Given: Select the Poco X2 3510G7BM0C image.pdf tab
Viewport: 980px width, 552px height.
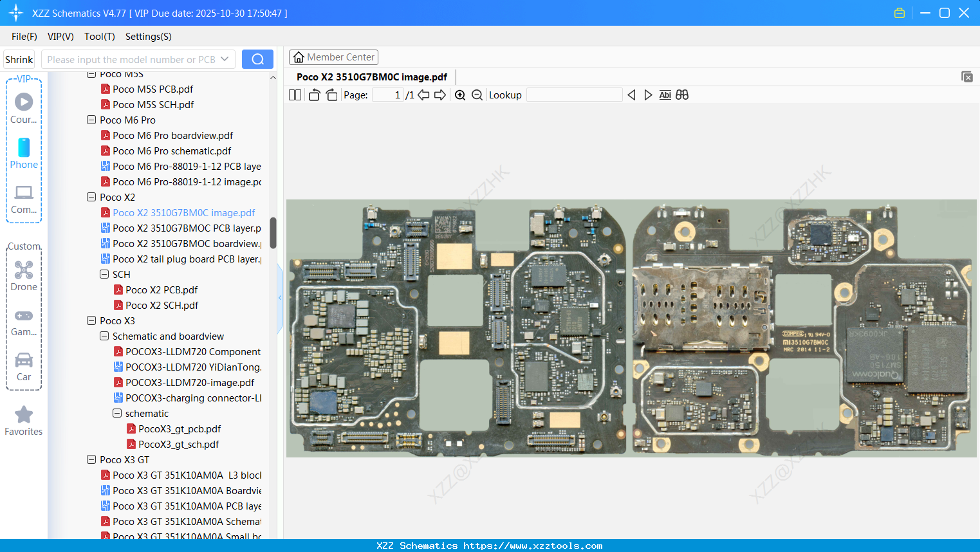Looking at the screenshot, I should [x=372, y=77].
